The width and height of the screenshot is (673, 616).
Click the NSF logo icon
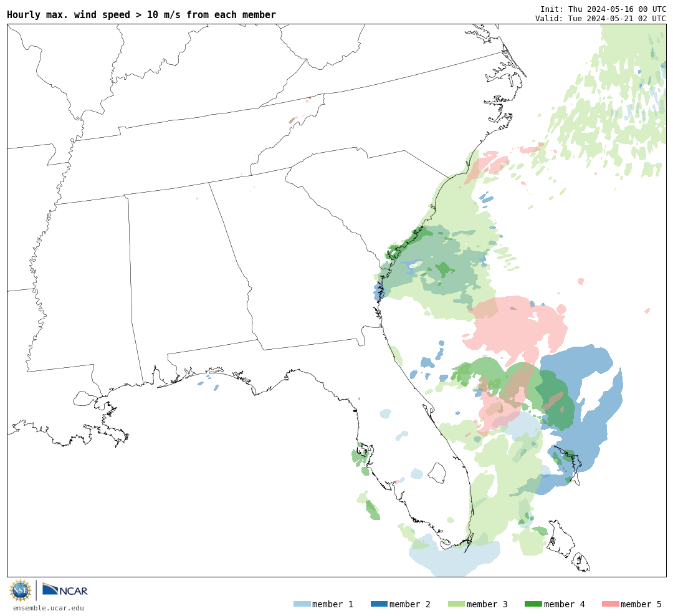21,590
